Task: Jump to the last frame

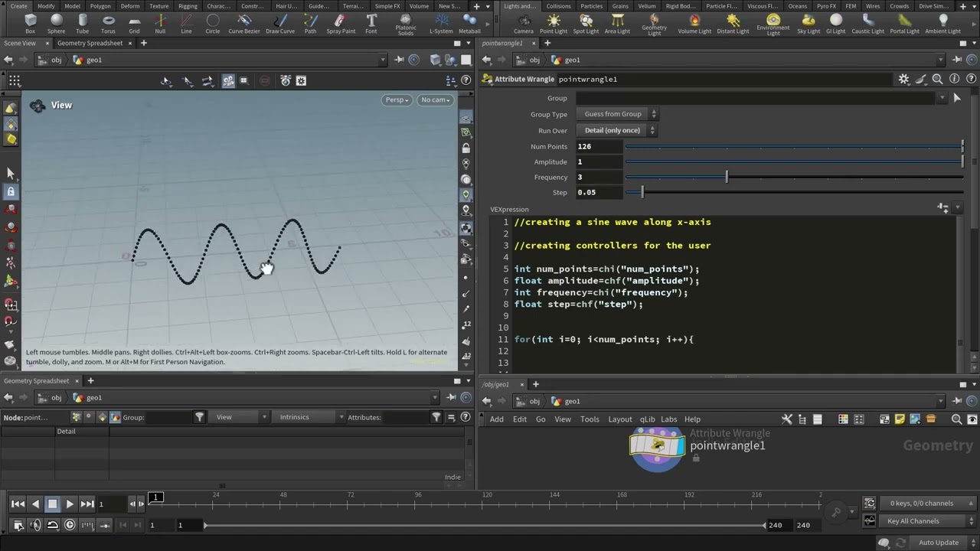Action: [x=87, y=504]
